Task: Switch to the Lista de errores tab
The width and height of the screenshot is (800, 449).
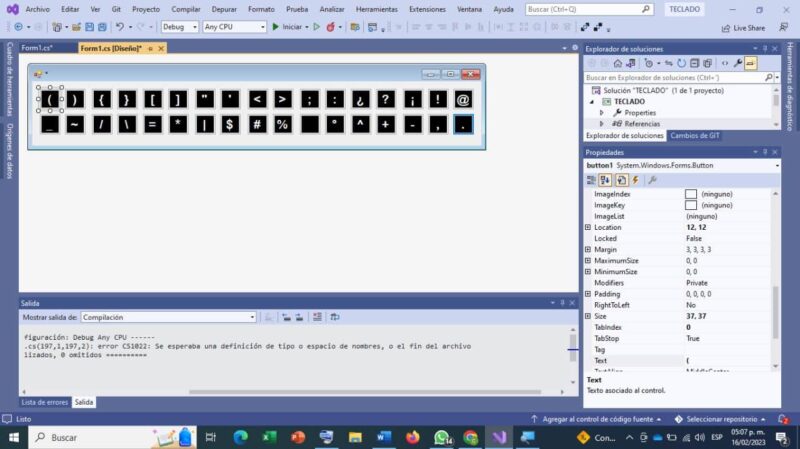Action: (44, 402)
